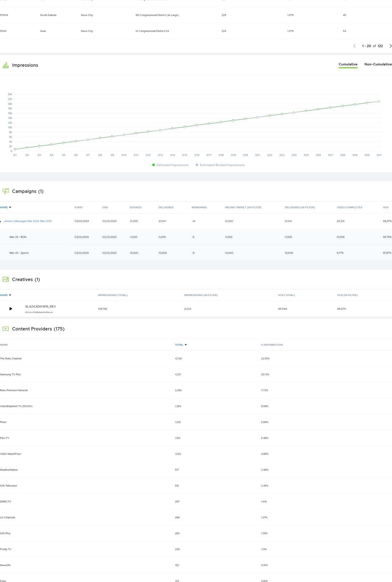The image size is (392, 582).
Task: Click the Creatives image icon
Action: (6, 279)
